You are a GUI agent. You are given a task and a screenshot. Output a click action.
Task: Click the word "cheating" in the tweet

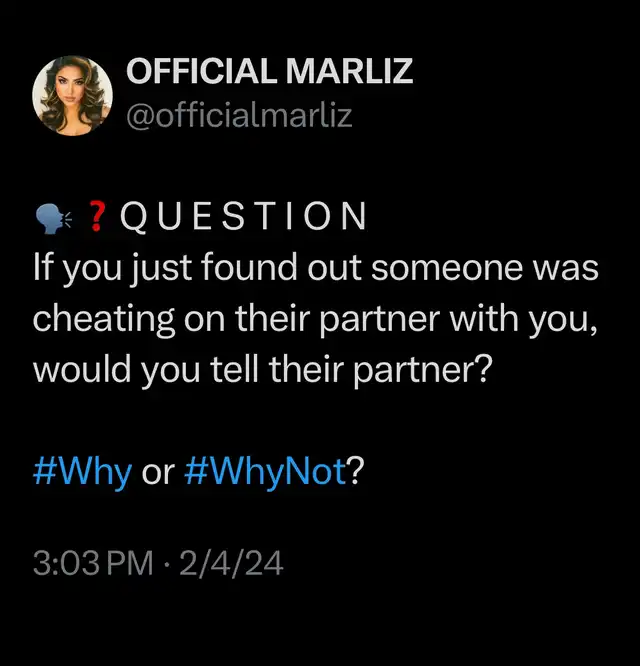coord(104,321)
